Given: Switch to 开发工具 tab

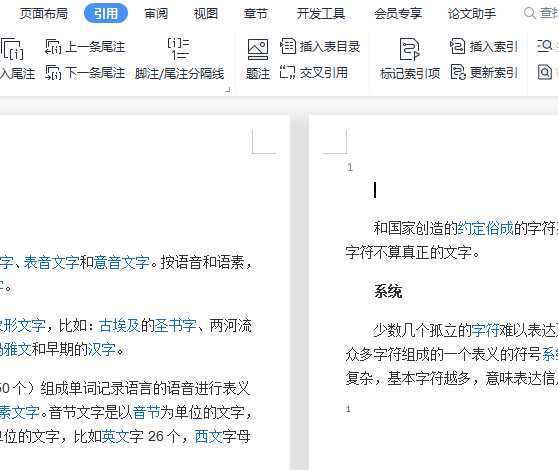Looking at the screenshot, I should tap(321, 14).
